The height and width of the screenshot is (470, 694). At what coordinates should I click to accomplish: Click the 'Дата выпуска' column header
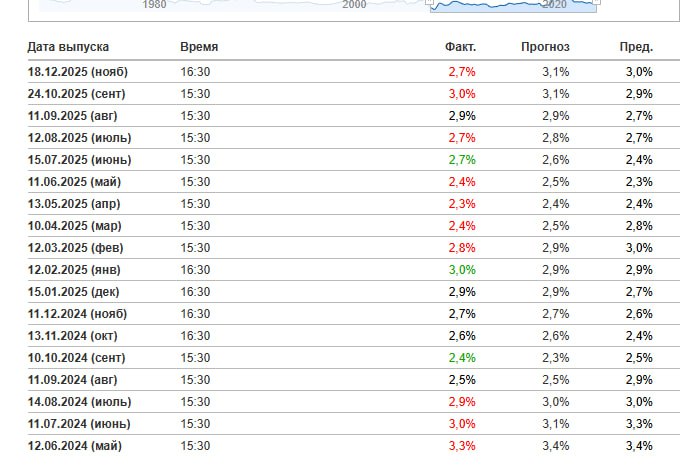pyautogui.click(x=68, y=47)
